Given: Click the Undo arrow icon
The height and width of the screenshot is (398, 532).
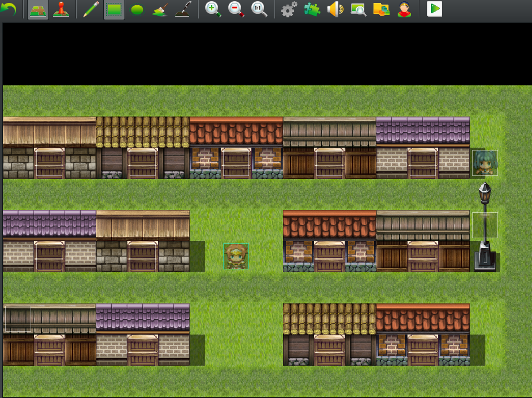Looking at the screenshot, I should [9, 9].
